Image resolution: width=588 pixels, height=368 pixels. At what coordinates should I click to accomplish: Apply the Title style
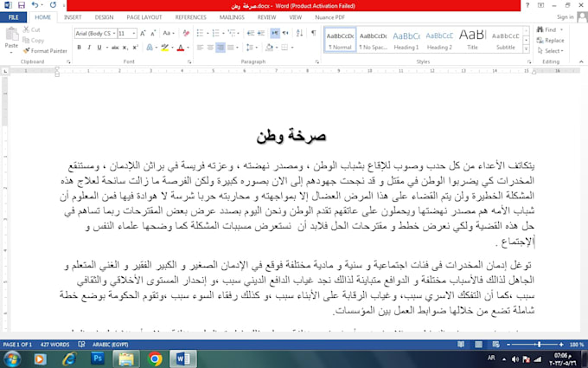(472, 40)
